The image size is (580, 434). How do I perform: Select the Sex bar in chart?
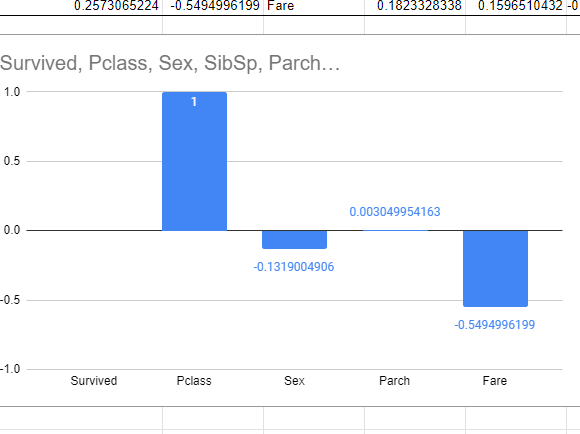[294, 239]
